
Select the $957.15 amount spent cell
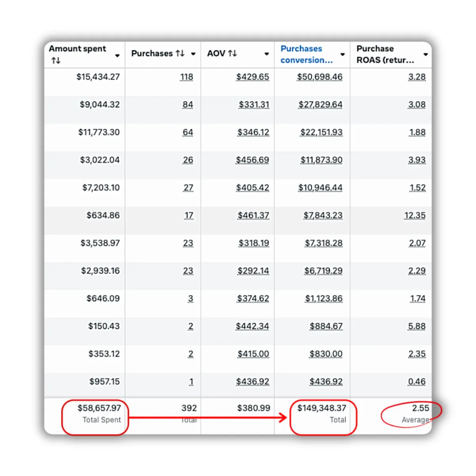click(x=104, y=382)
